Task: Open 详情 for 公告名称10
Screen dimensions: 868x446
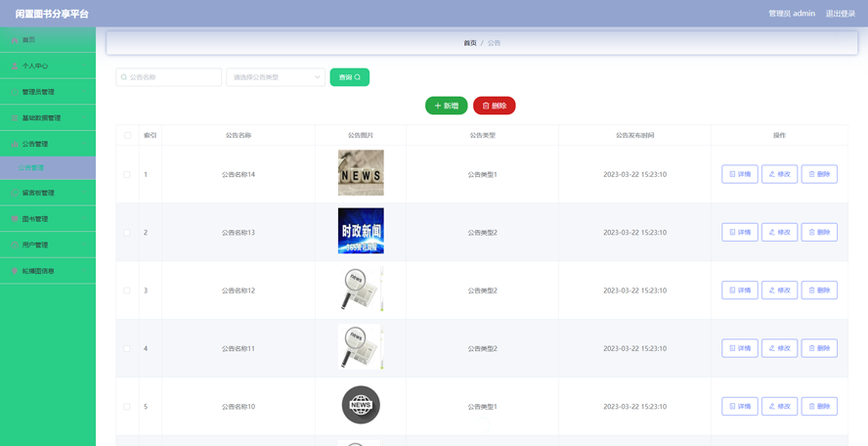Action: 740,407
